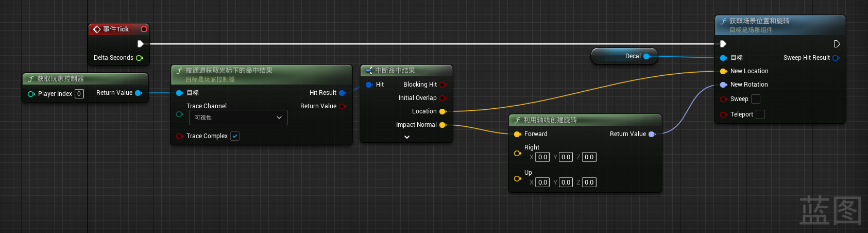Enable the Teleport checkbox
Viewport: 868px width, 233px height.
(760, 114)
